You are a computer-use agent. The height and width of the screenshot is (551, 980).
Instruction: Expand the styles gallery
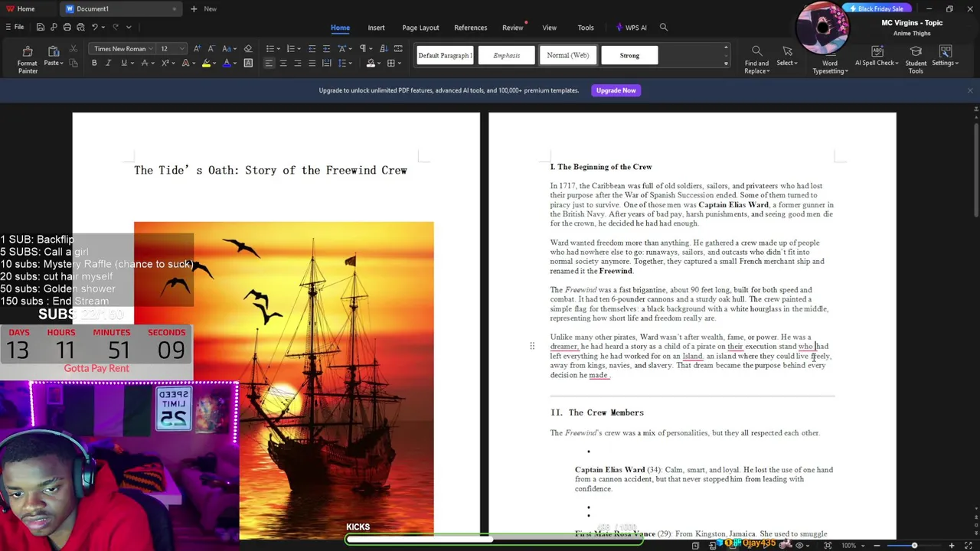tap(726, 64)
